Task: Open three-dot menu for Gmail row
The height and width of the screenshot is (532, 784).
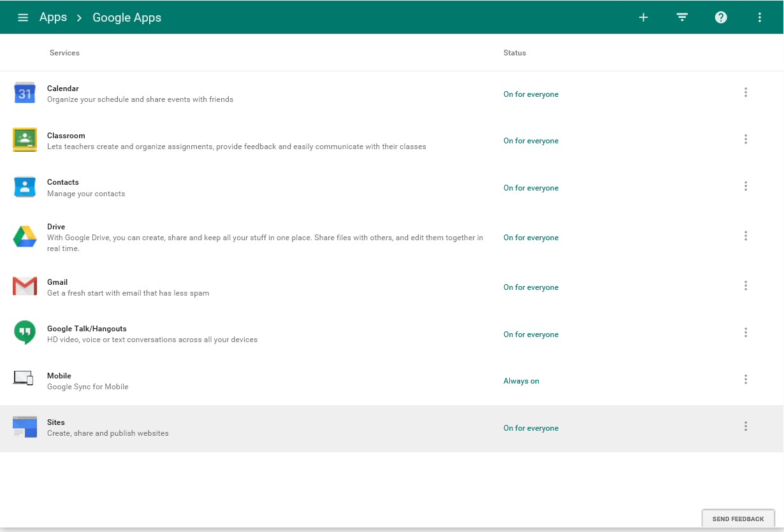Action: pos(746,285)
